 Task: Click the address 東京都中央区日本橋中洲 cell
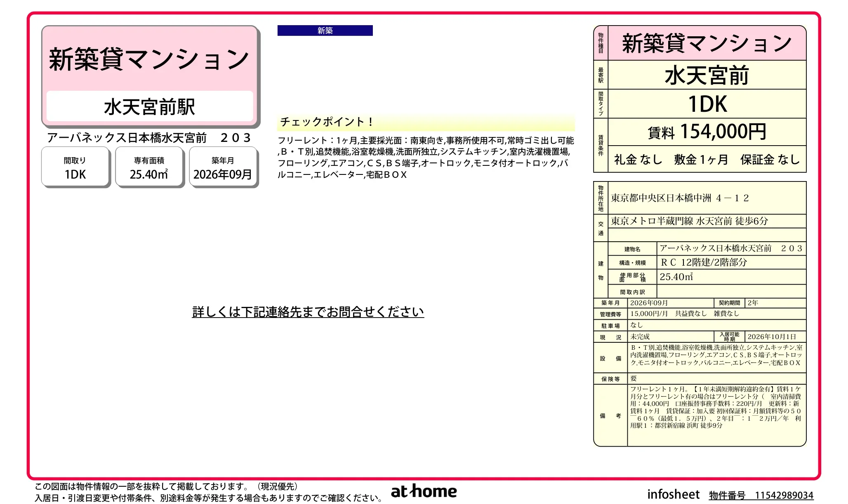pos(707,198)
